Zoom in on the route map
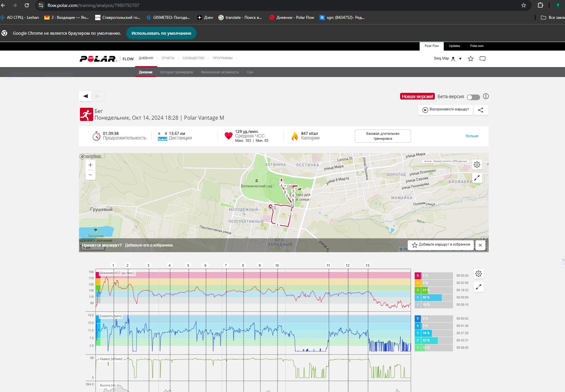The image size is (565, 392). pos(90,165)
